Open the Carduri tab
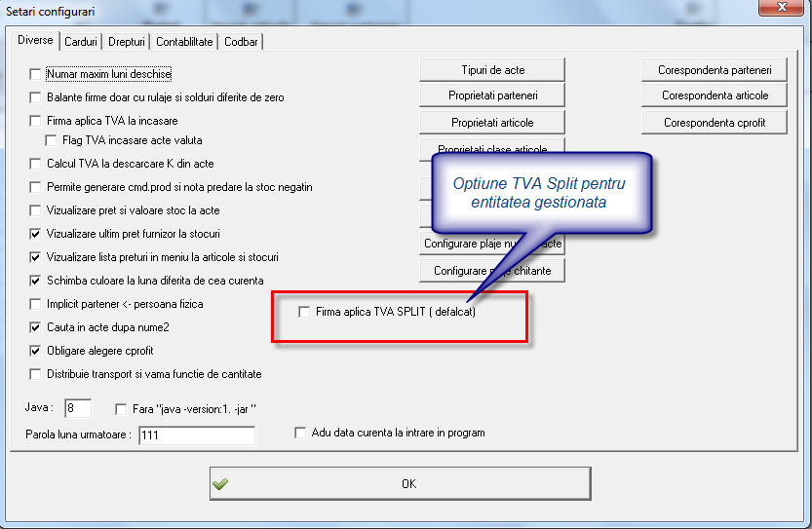 pos(80,42)
